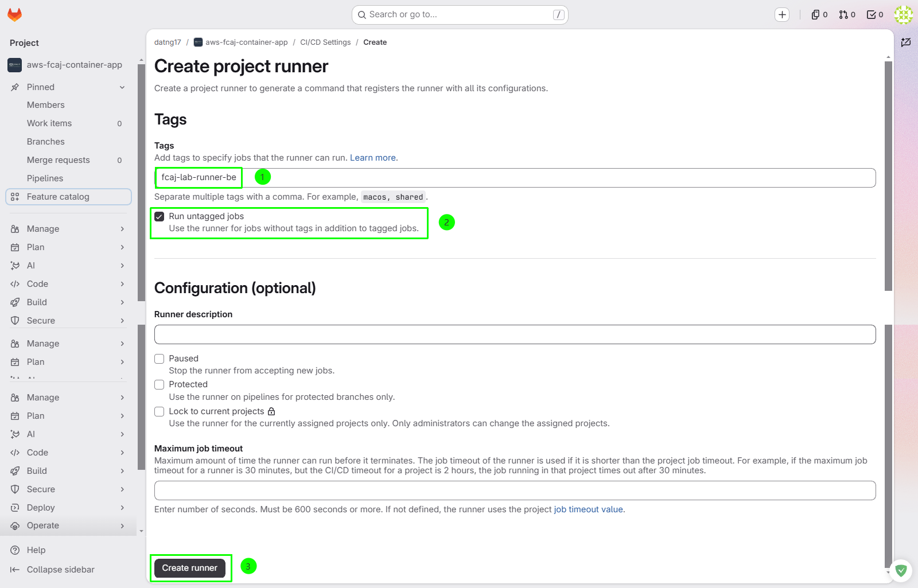
Task: Expand the Operate menu chevron
Action: tap(122, 525)
